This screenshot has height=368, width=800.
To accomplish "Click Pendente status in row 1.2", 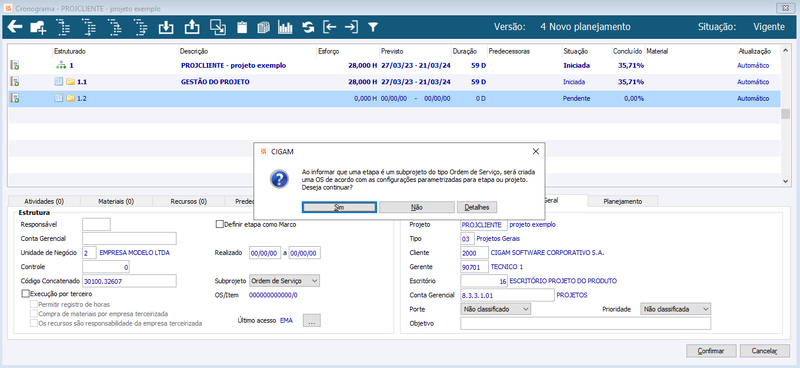I will [x=577, y=99].
